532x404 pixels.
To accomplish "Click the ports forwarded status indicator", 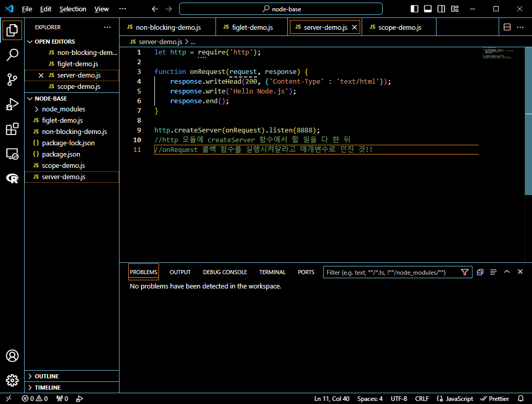I will tap(62, 398).
